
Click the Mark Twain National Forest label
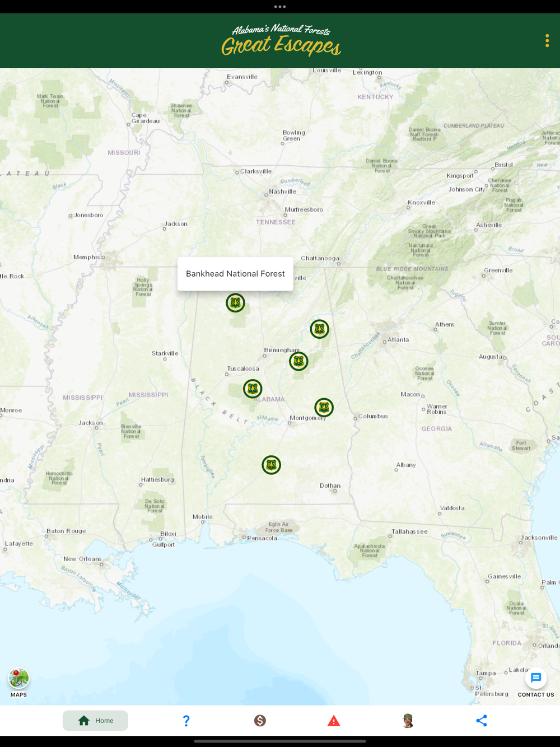point(50,101)
